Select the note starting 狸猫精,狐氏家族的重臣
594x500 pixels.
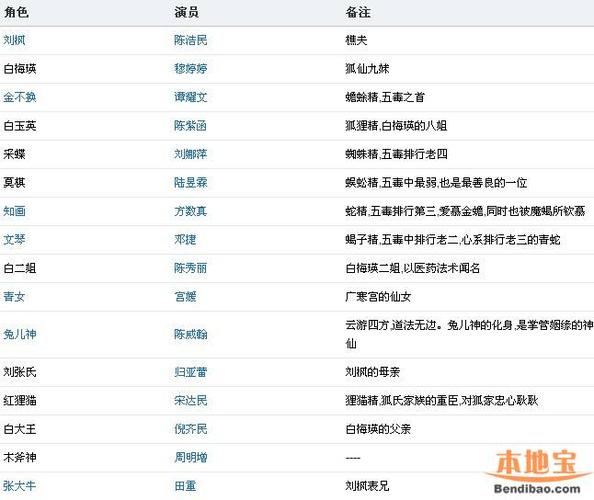coord(442,400)
